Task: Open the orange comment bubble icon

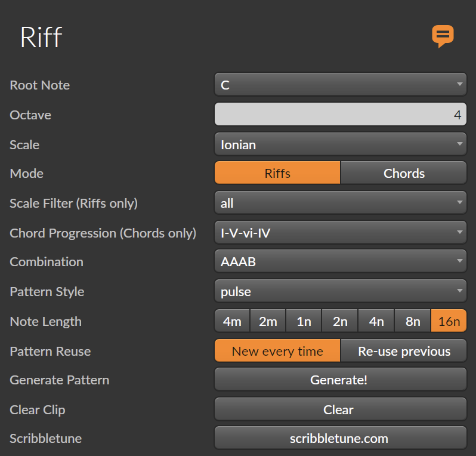Action: coord(443,36)
